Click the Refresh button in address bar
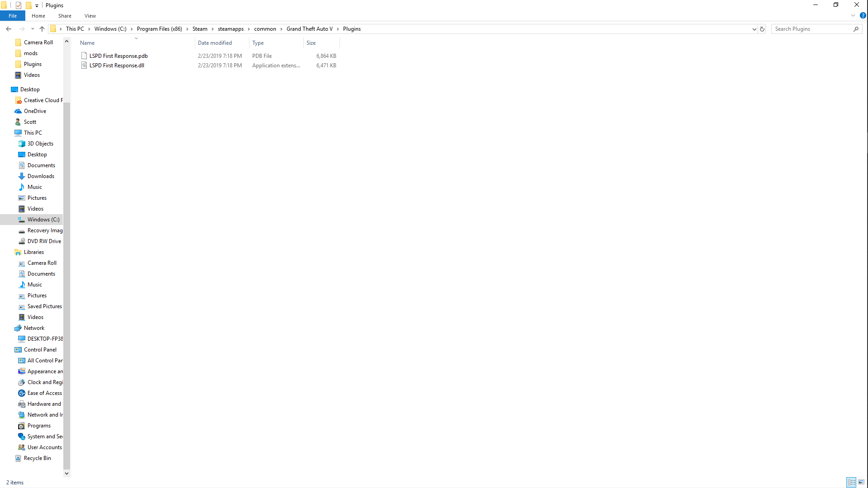The width and height of the screenshot is (868, 488). (x=762, y=29)
